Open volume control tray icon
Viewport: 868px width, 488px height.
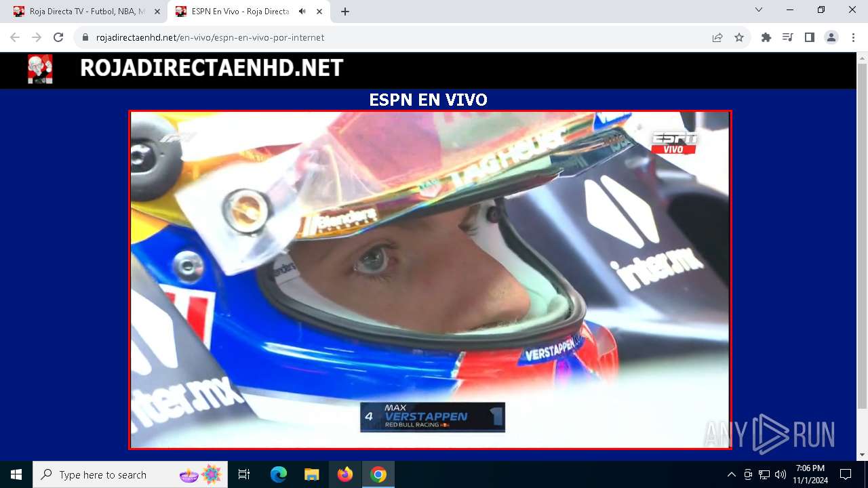click(781, 474)
